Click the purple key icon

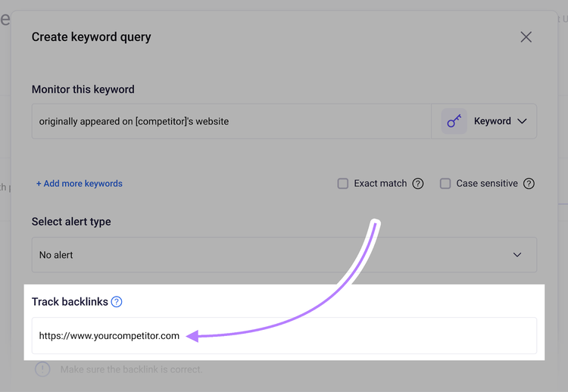454,121
